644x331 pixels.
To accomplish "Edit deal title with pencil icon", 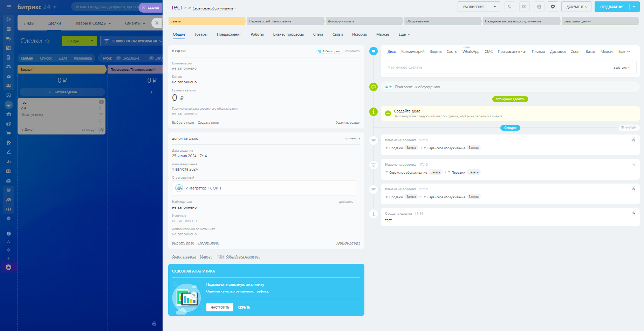I will pyautogui.click(x=185, y=8).
